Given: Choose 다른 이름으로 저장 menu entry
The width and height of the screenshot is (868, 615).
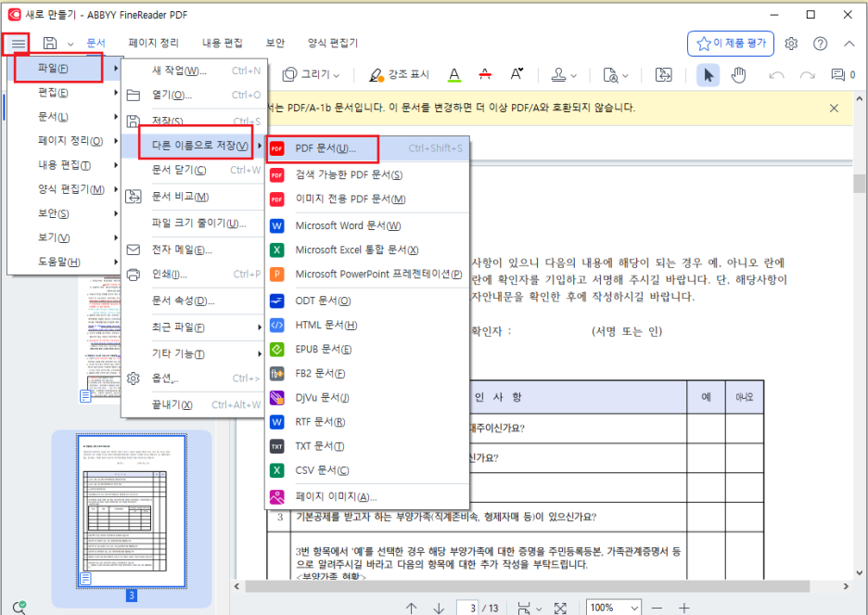Looking at the screenshot, I should point(194,146).
